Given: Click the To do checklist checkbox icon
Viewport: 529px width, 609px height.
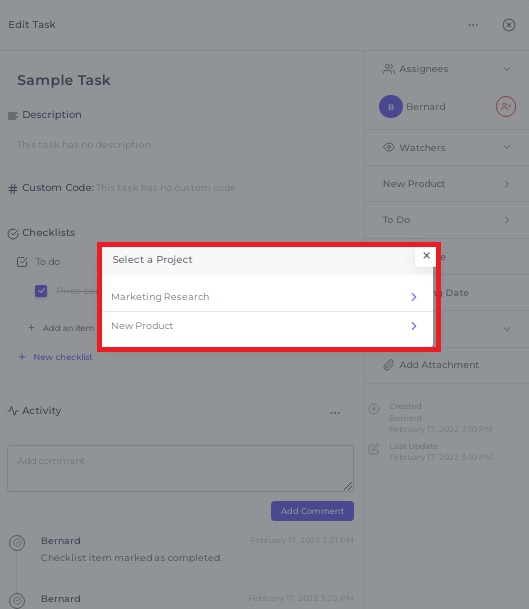Looking at the screenshot, I should pos(22,262).
